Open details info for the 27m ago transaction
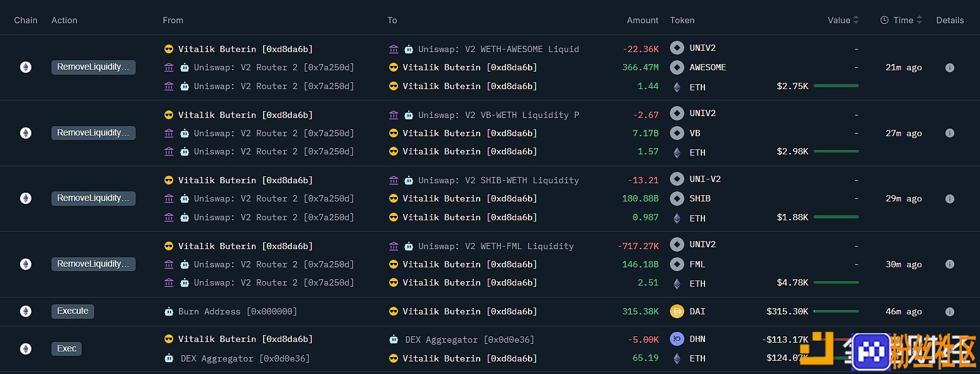 tap(949, 133)
